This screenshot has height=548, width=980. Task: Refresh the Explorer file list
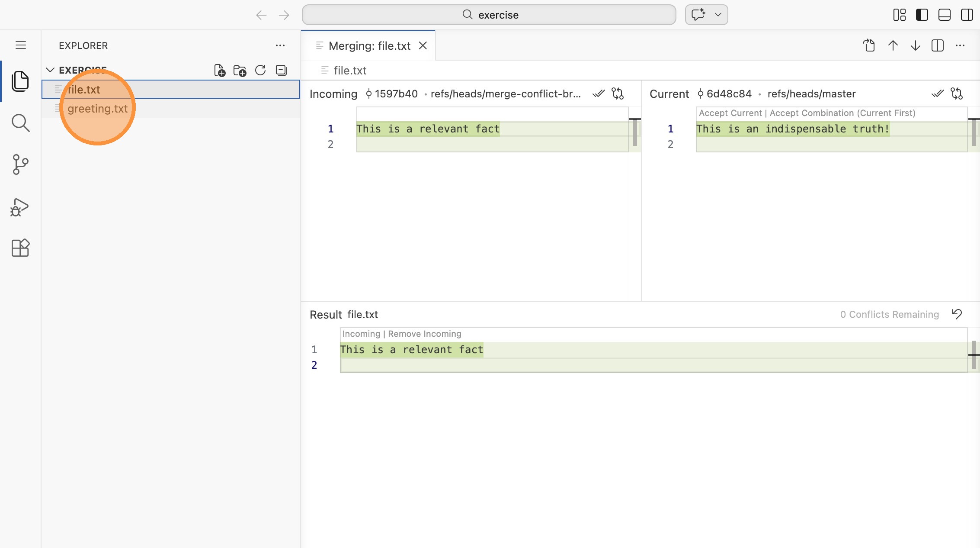[x=260, y=70]
